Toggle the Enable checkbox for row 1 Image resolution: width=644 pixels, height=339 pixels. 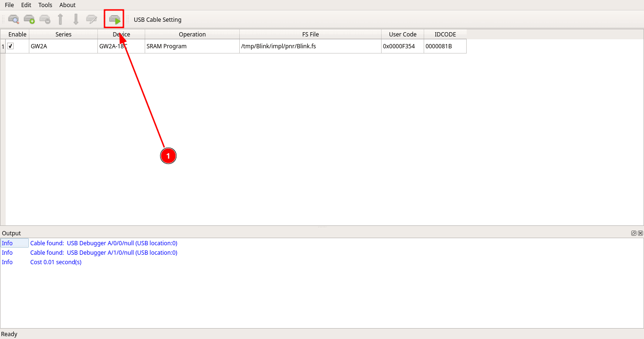10,46
